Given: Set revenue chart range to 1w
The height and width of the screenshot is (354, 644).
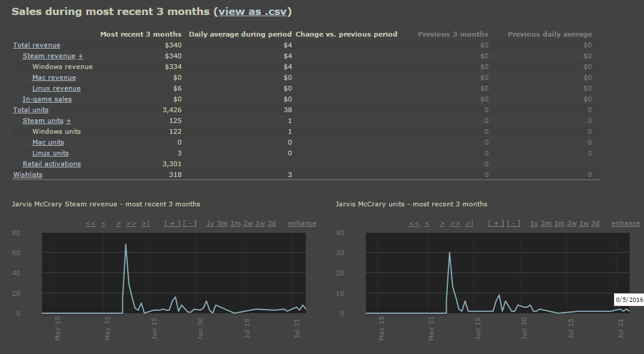Looking at the screenshot, I should click(x=260, y=223).
